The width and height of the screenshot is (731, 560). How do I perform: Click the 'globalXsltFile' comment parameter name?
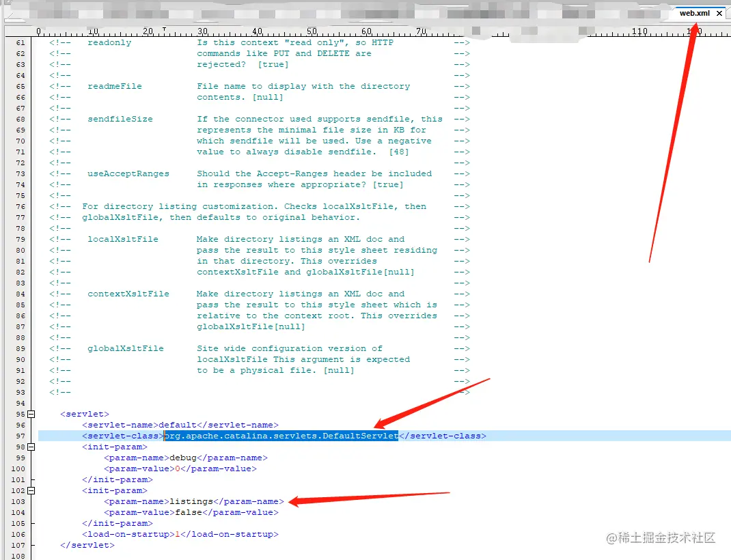tap(126, 348)
